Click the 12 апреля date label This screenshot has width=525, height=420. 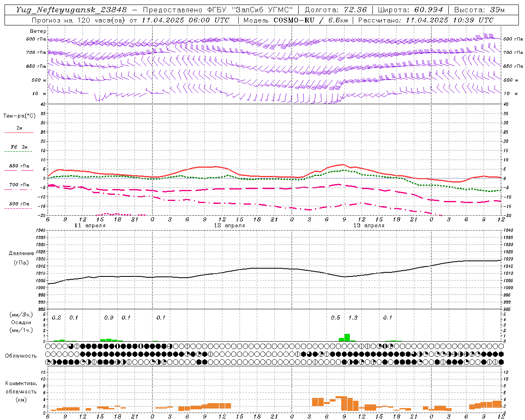(229, 226)
